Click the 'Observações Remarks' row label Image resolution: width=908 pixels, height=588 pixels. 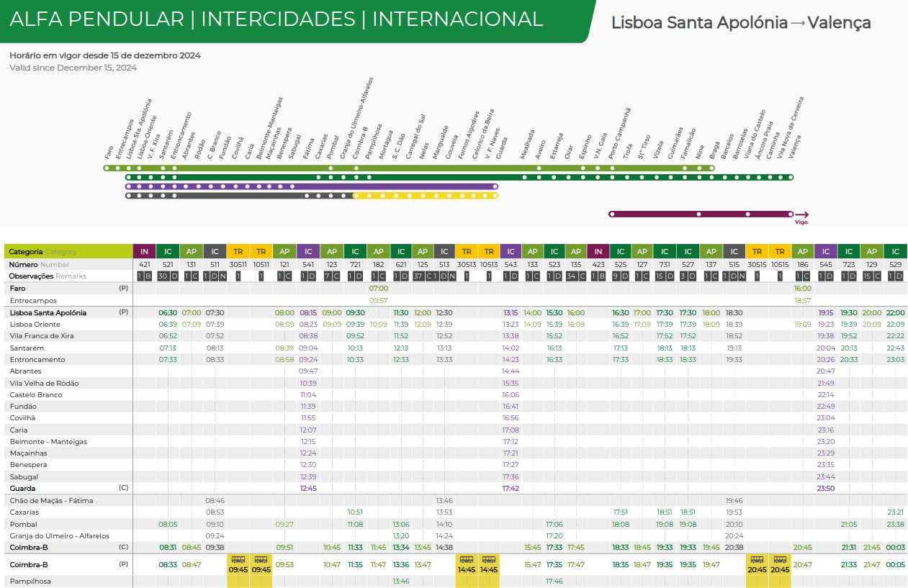coord(48,276)
